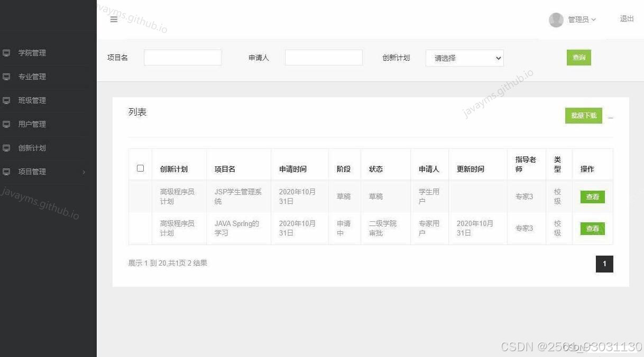This screenshot has height=357, width=644.
Task: Click the 申请中 stage cell
Action: point(344,228)
